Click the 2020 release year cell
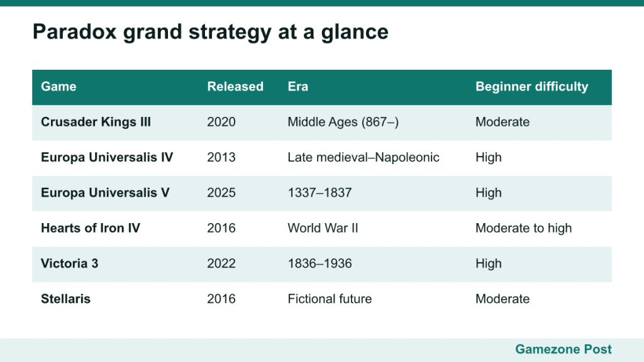 221,122
